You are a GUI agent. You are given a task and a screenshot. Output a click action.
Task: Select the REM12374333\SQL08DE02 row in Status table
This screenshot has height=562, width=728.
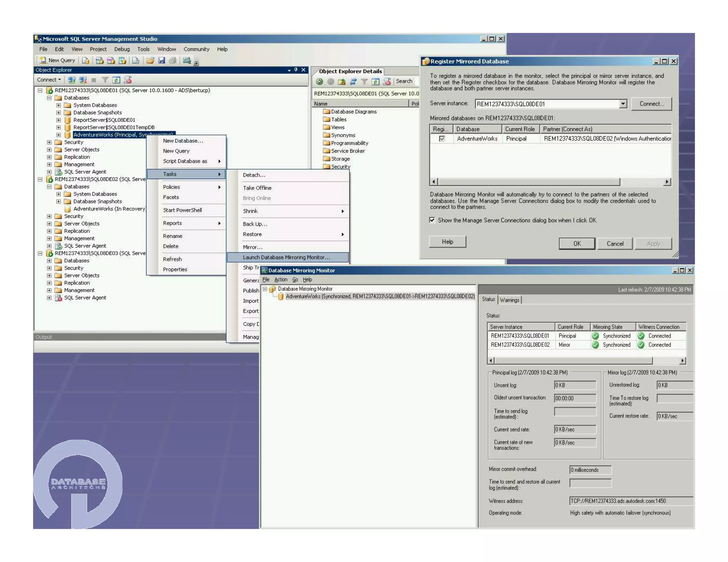tap(587, 345)
